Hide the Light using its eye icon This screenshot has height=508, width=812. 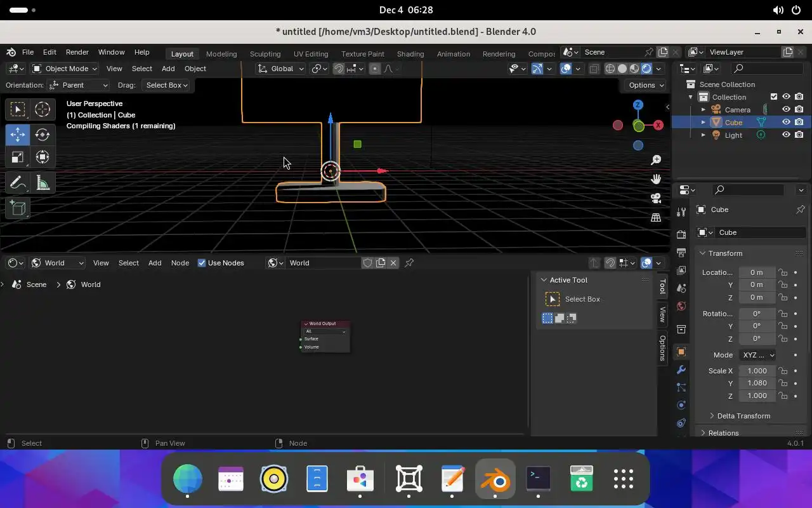click(786, 135)
